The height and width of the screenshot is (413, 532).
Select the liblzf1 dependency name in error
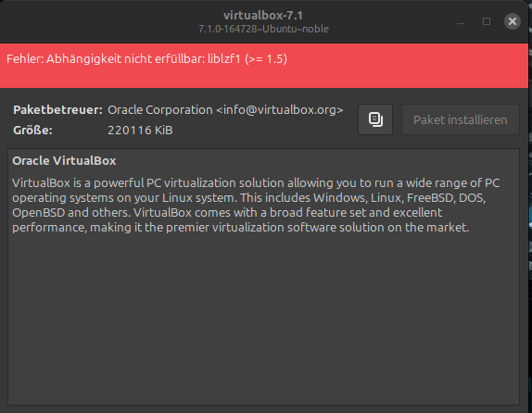(x=224, y=59)
